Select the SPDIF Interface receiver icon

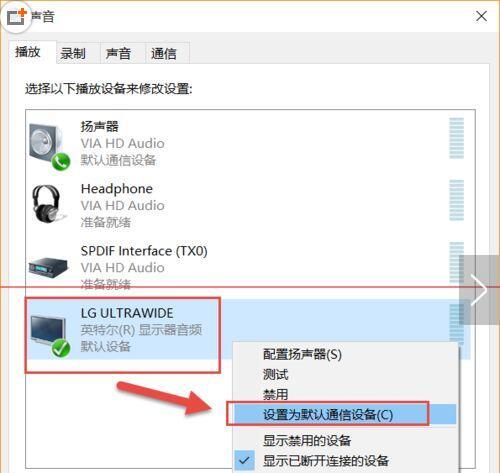[48, 267]
